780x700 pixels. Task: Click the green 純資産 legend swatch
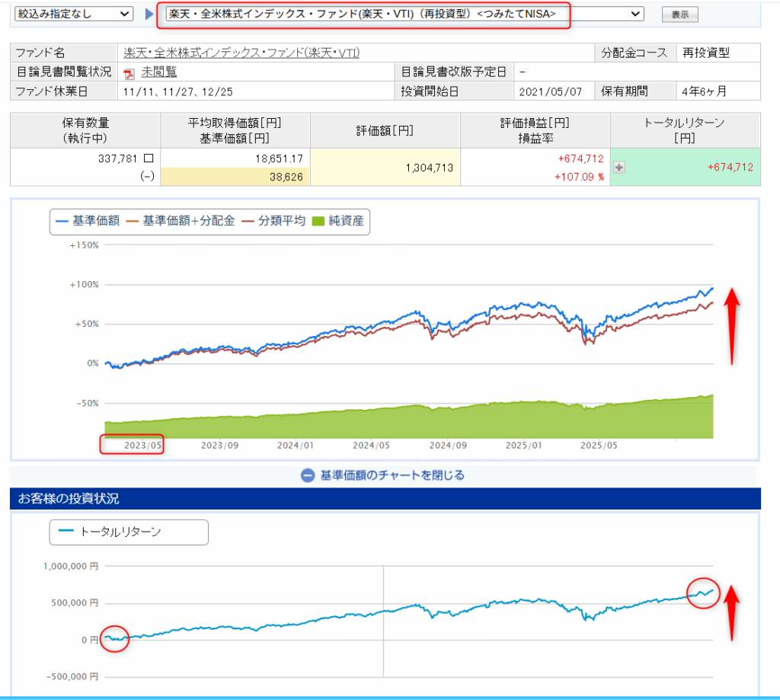click(x=321, y=222)
